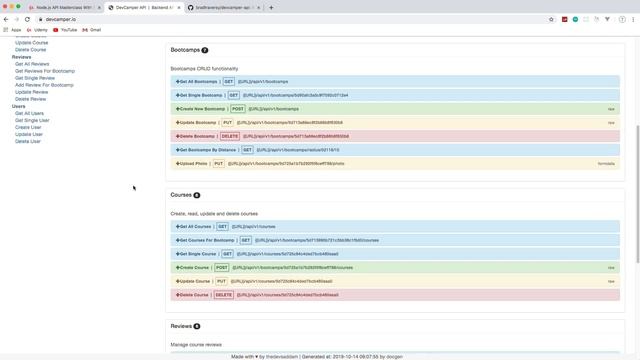The height and width of the screenshot is (360, 640).
Task: Open sidebar link Add Review For Bootcamp
Action: tap(44, 85)
